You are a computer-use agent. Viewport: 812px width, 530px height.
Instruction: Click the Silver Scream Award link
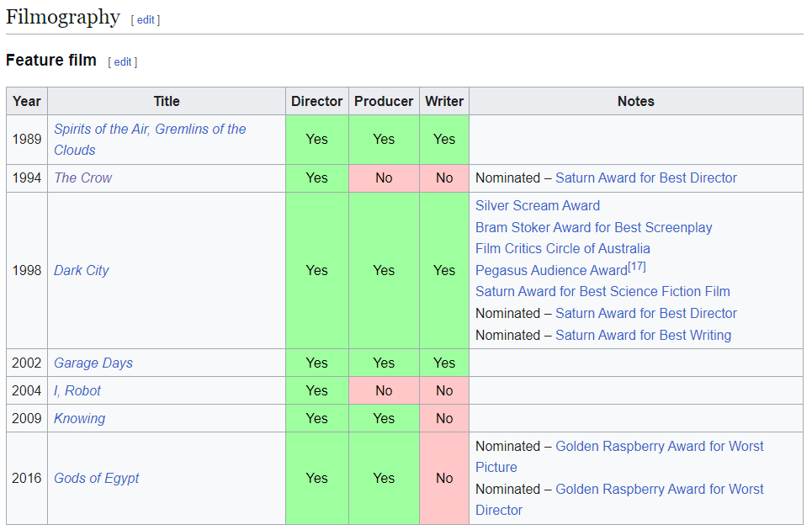point(538,205)
